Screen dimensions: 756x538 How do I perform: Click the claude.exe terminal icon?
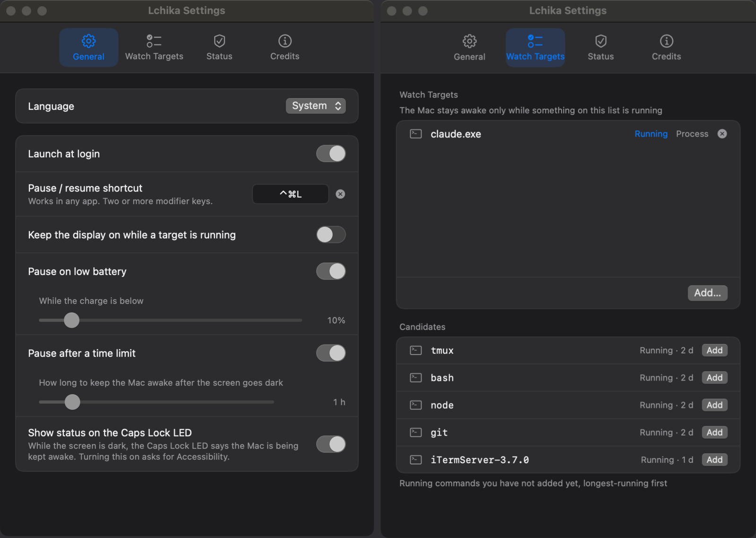pyautogui.click(x=416, y=134)
